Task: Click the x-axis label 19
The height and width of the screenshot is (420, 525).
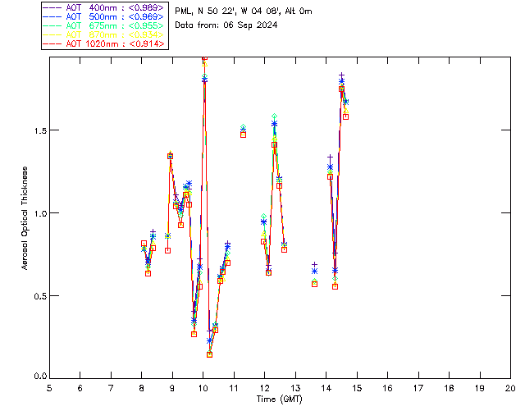Action: (x=480, y=388)
